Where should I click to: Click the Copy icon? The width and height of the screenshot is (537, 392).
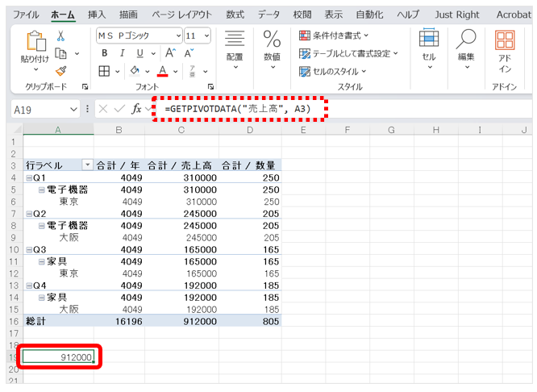pyautogui.click(x=60, y=53)
